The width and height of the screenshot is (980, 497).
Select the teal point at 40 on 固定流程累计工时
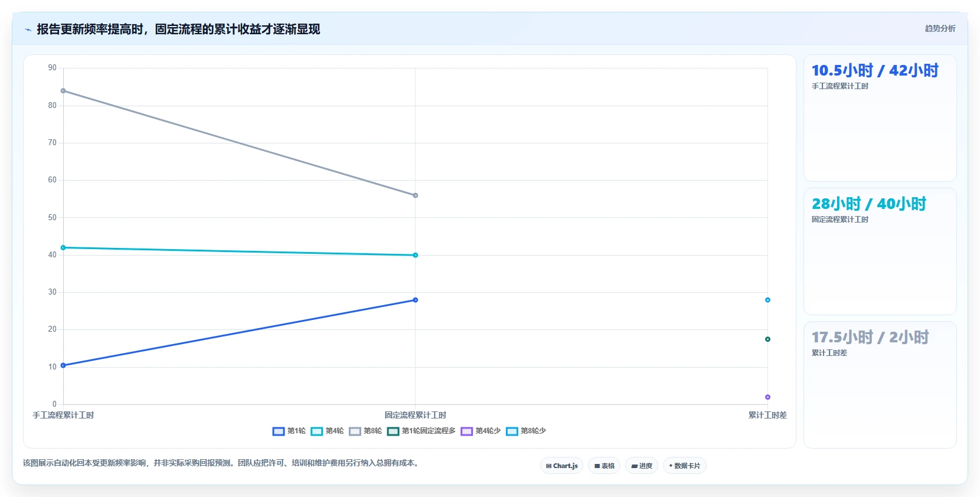[x=416, y=255]
